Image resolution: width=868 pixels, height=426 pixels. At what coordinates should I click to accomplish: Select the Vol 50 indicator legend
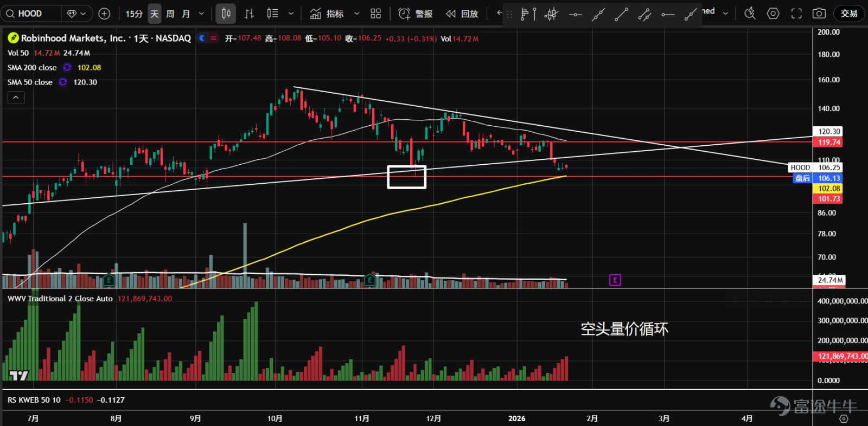point(18,53)
